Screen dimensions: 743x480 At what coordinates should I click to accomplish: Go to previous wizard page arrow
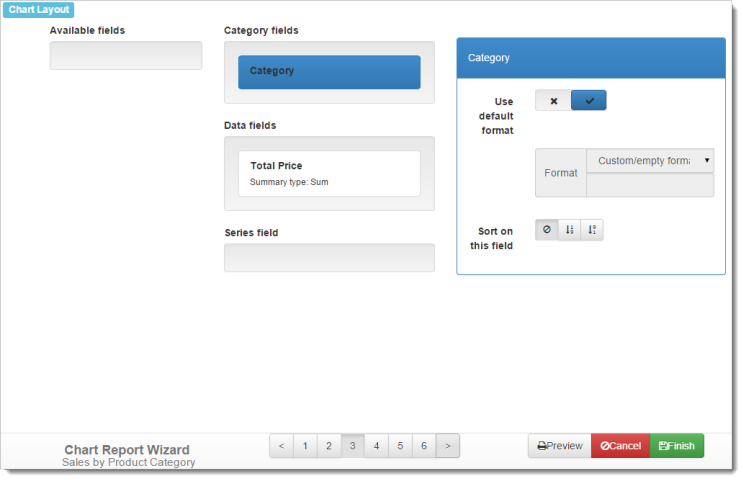(281, 446)
